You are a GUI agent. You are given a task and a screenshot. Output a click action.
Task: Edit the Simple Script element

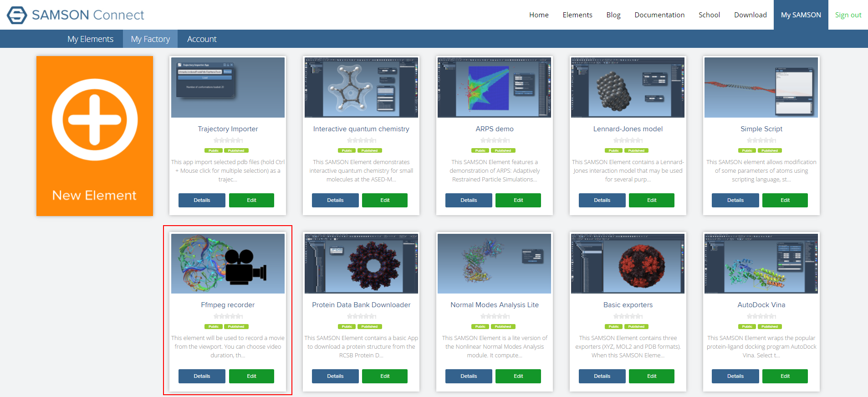[785, 200]
